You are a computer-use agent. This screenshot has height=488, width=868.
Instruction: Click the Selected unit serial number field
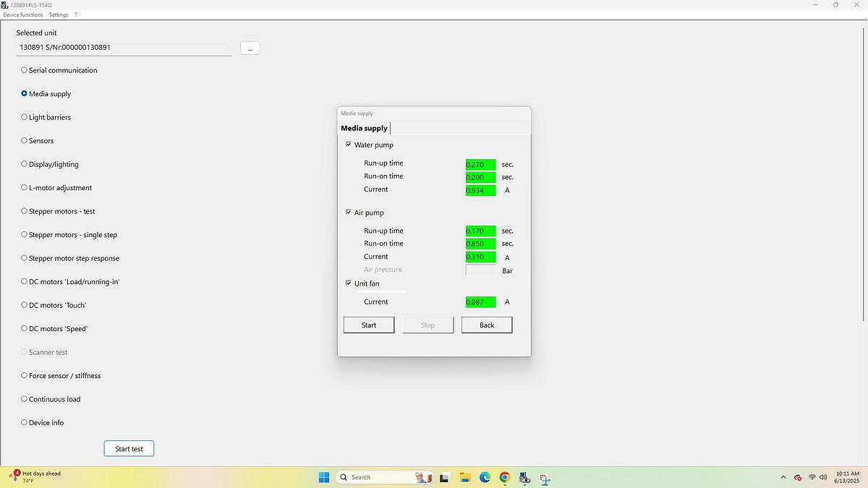click(123, 48)
